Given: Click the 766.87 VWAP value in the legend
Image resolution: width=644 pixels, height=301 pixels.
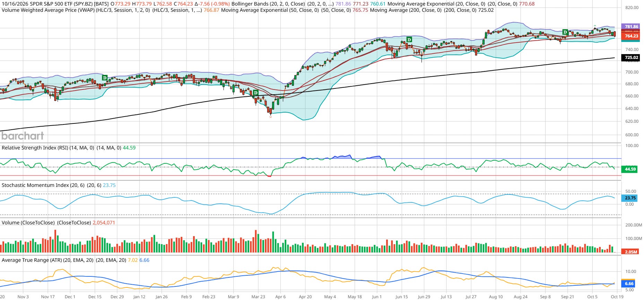Looking at the screenshot, I should 211,10.
